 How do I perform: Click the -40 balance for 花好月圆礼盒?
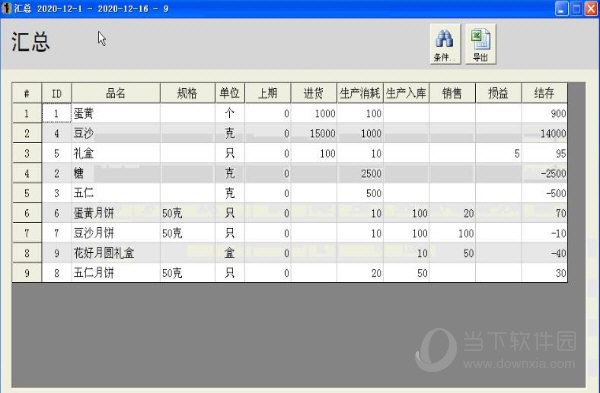click(544, 253)
